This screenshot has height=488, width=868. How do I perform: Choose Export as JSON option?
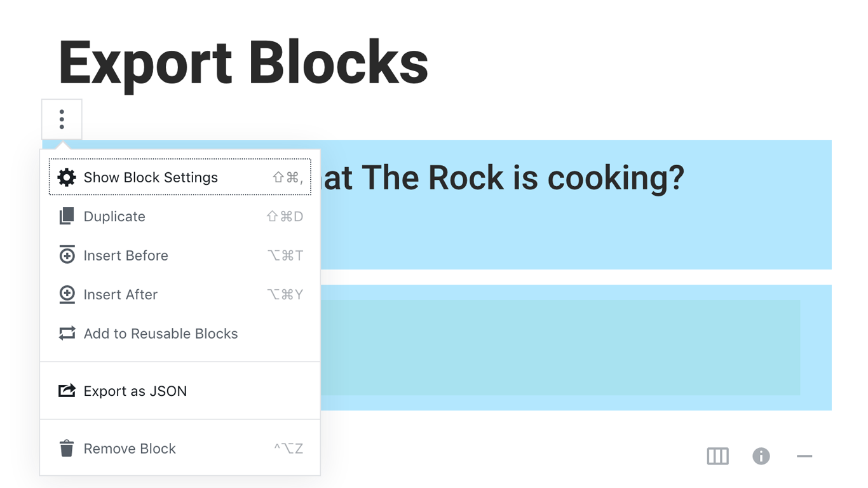[180, 391]
